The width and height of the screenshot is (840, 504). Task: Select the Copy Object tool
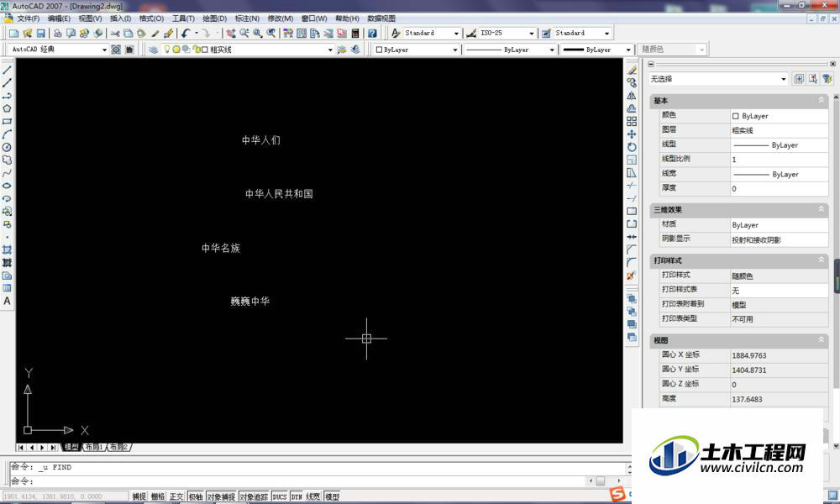(632, 83)
